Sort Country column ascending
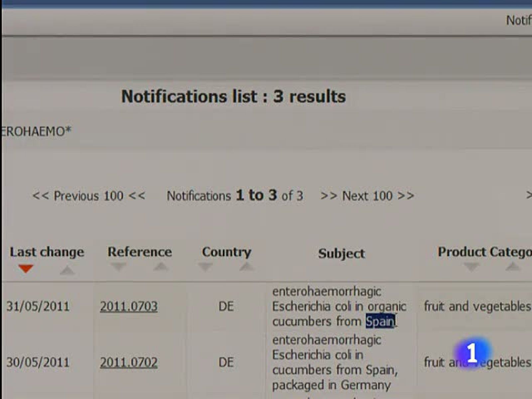The height and width of the screenshot is (399, 532). click(246, 267)
